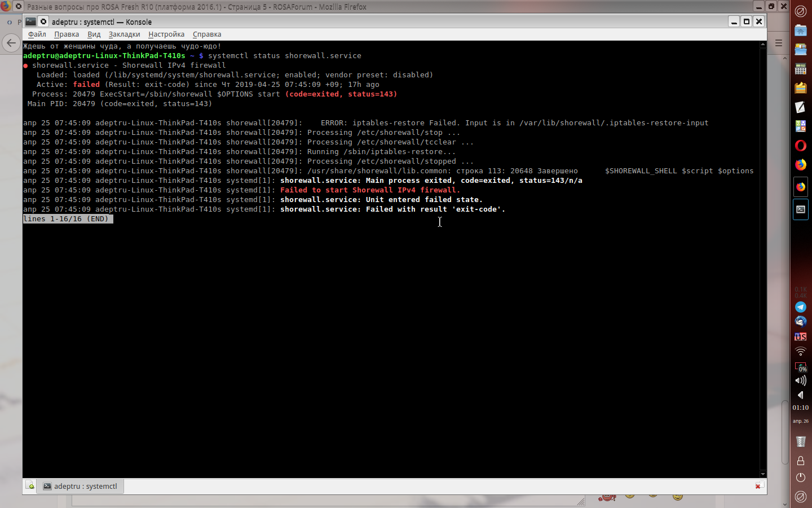Viewport: 812px width, 508px height.
Task: Open the Справка menu
Action: tap(207, 34)
